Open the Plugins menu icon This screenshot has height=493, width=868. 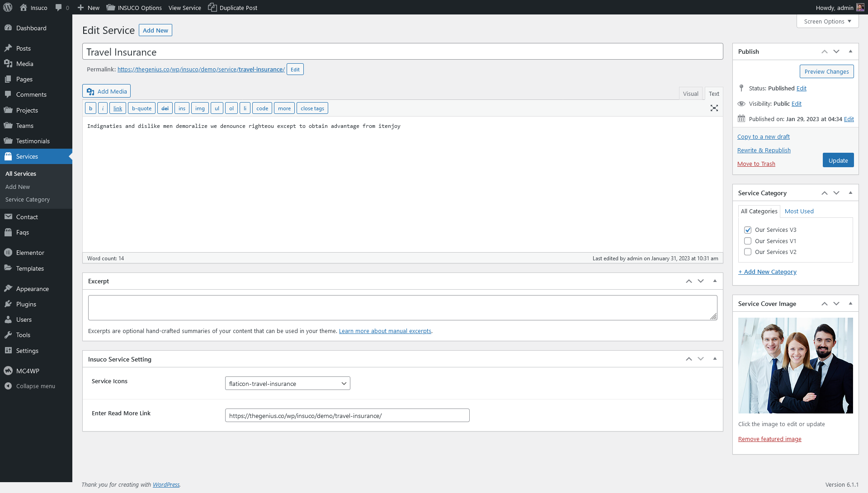click(x=8, y=304)
